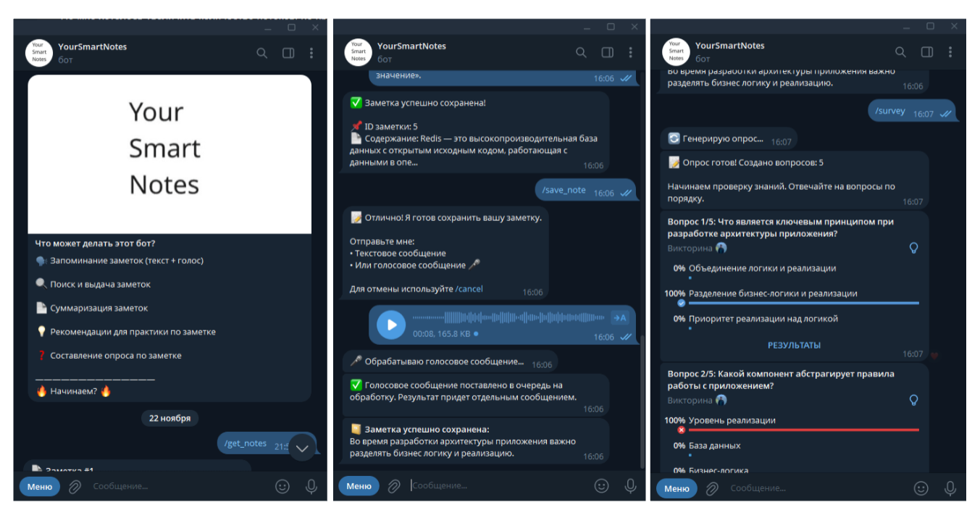Click the /cancel command link
Screen dimensions: 980x518
[469, 289]
